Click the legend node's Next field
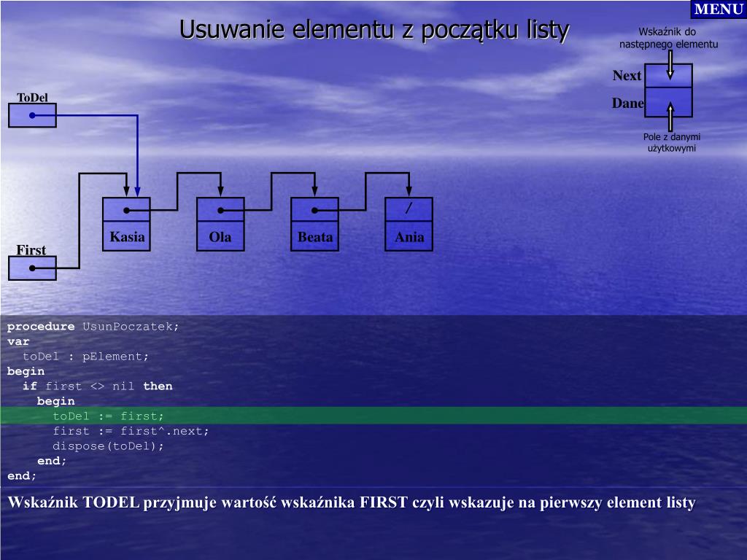 point(668,76)
